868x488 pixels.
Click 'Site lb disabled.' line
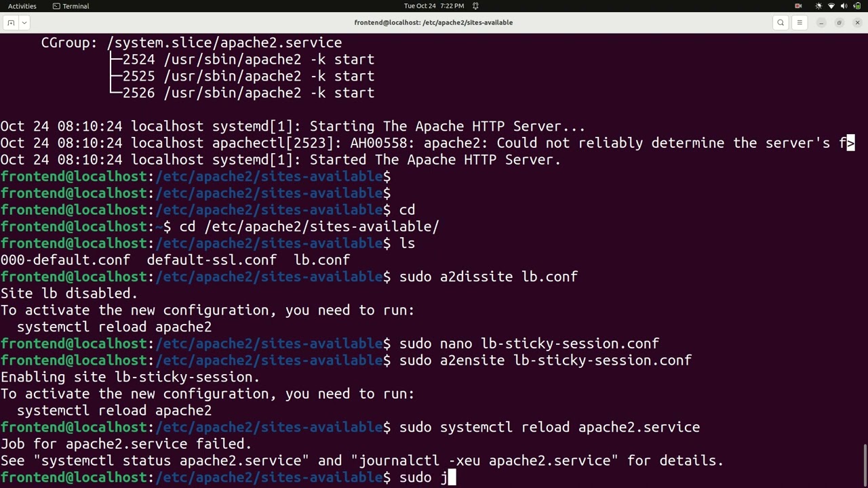click(x=69, y=293)
